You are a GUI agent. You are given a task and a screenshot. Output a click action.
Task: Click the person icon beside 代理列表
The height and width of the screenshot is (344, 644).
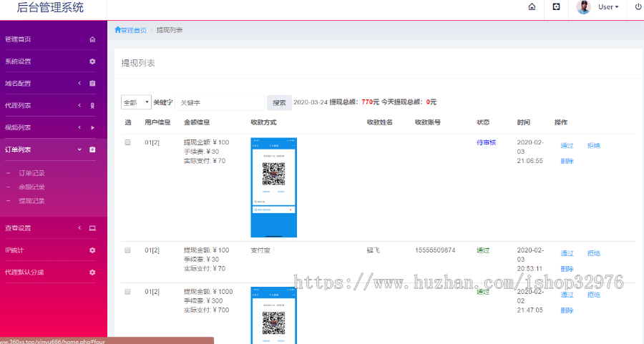pyautogui.click(x=92, y=106)
